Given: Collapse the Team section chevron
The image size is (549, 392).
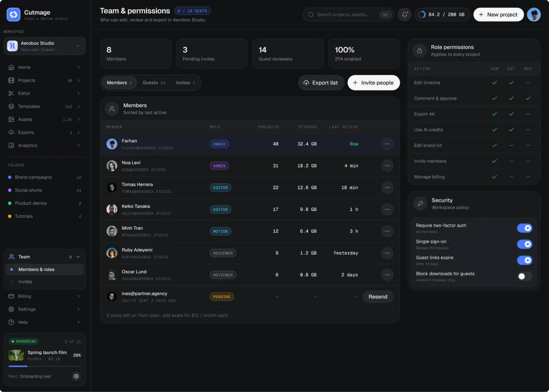Looking at the screenshot, I should point(78,257).
